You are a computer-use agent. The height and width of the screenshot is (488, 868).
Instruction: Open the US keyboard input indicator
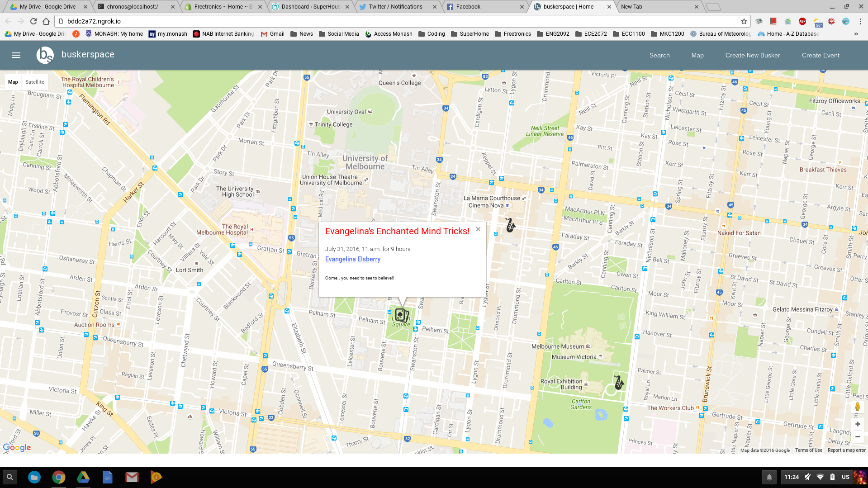(x=845, y=477)
